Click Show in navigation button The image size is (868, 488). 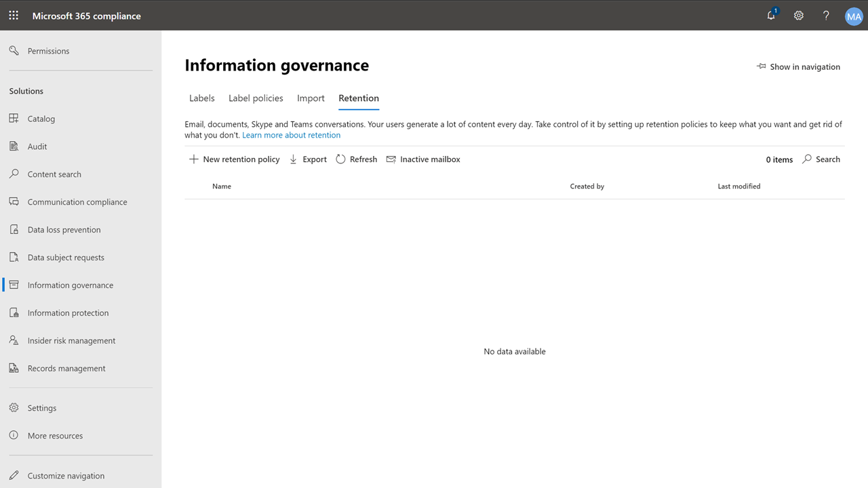tap(798, 66)
